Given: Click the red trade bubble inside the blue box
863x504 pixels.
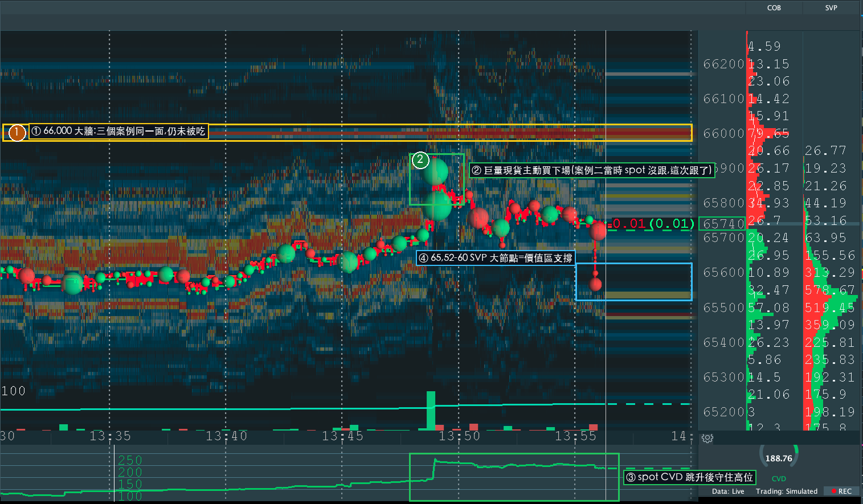Looking at the screenshot, I should [595, 284].
